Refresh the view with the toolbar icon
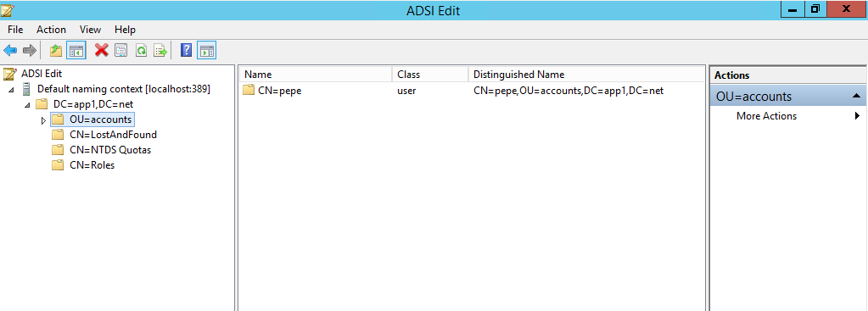 pos(141,51)
